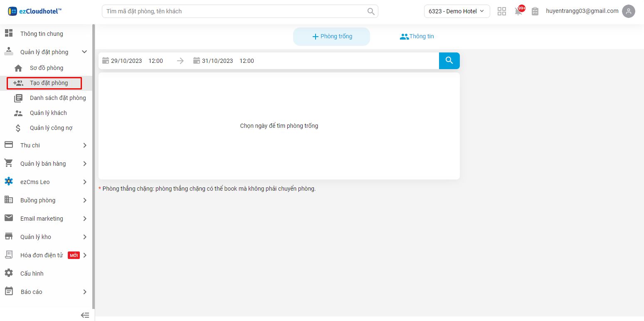The image size is (644, 321).
Task: Collapse the sidebar with arrow icon
Action: (85, 315)
